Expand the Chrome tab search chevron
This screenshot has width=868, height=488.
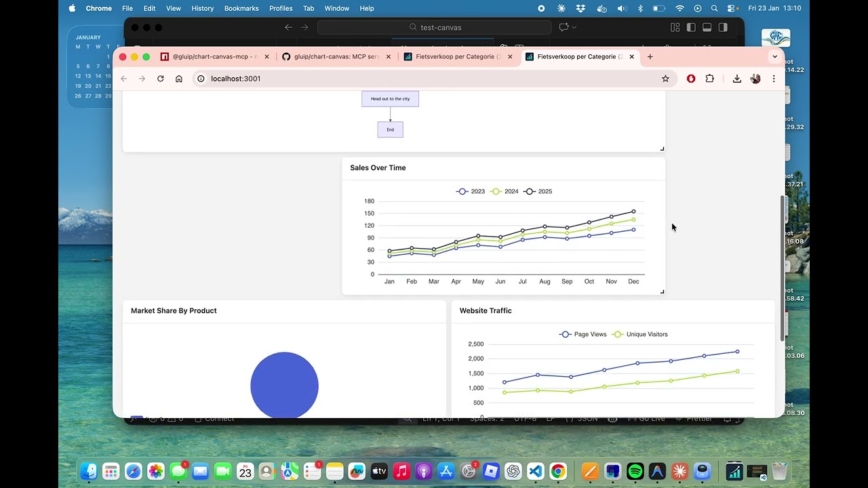[774, 57]
